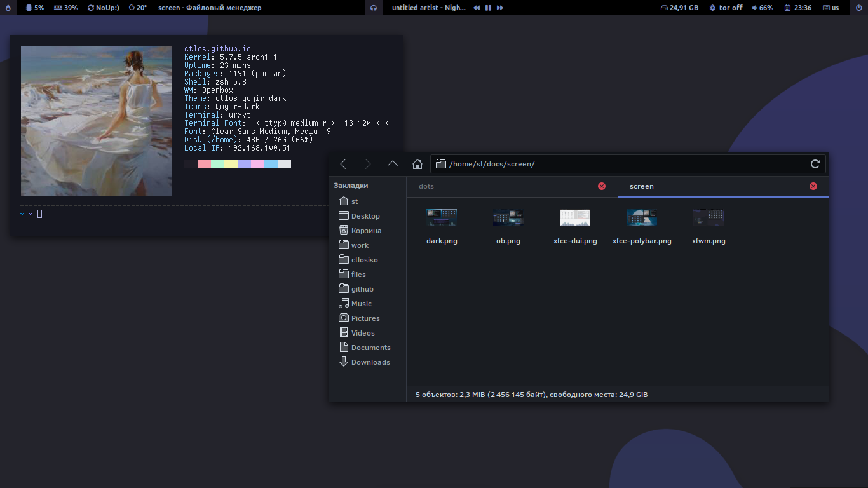Close the dots tab
The width and height of the screenshot is (868, 488).
pyautogui.click(x=602, y=186)
